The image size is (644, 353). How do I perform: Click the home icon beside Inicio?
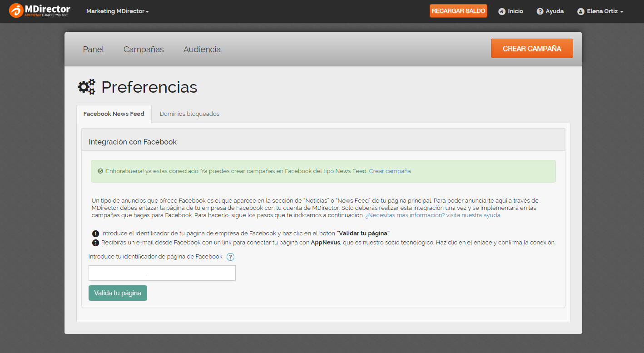point(502,11)
